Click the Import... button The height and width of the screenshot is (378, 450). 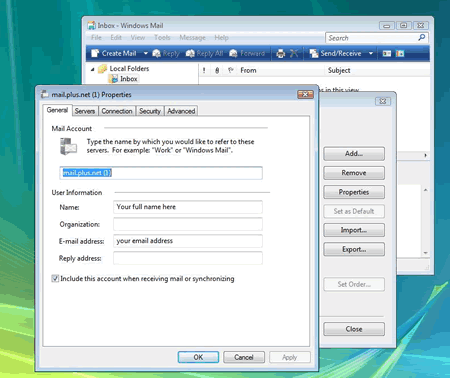(354, 230)
